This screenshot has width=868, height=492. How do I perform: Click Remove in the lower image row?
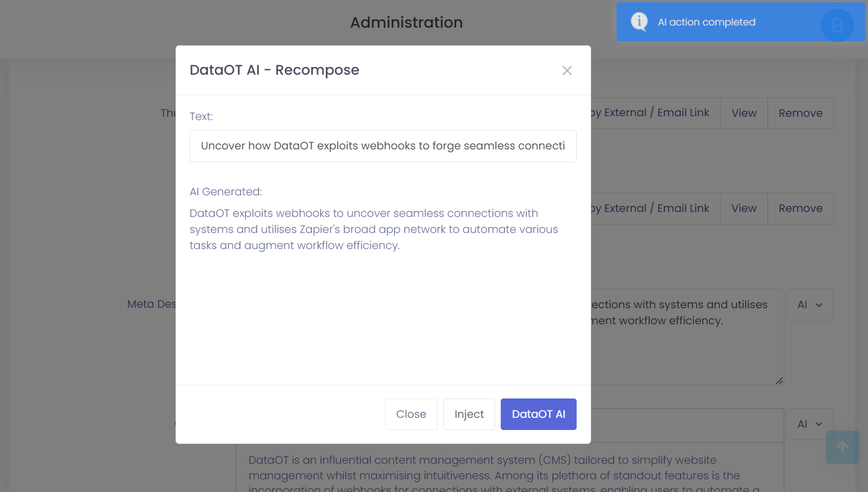click(x=800, y=209)
